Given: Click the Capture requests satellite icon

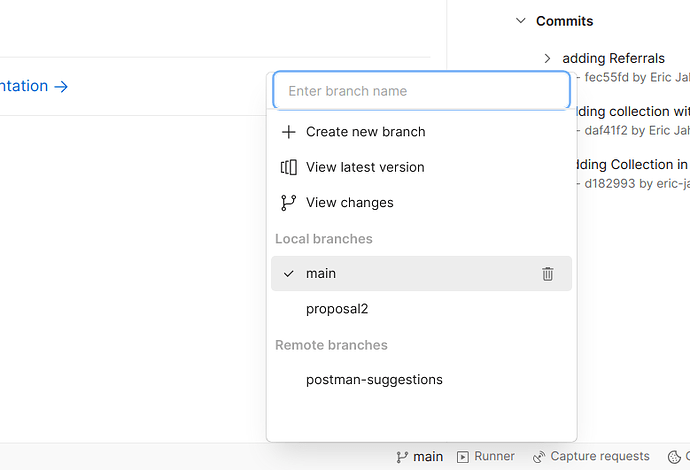Looking at the screenshot, I should [x=539, y=456].
